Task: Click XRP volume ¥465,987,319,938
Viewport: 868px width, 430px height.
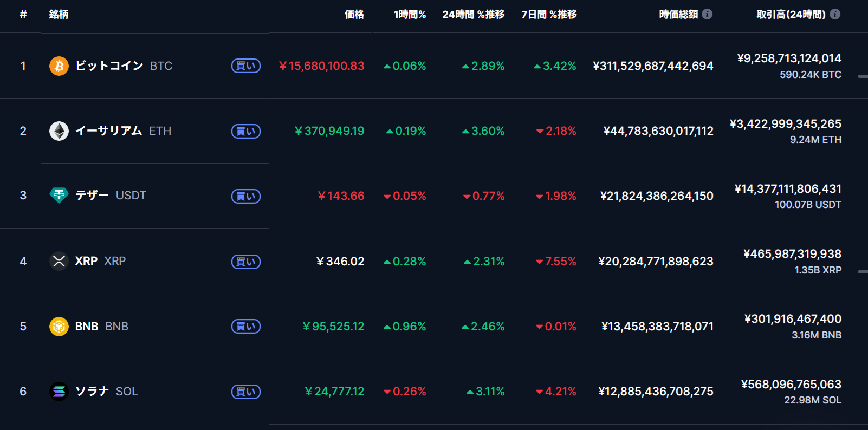Action: pyautogui.click(x=792, y=254)
